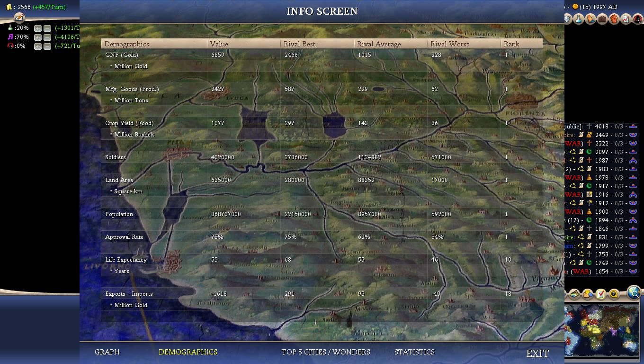Open the event log notepad icon
The width and height of the screenshot is (644, 364).
pyautogui.click(x=19, y=18)
